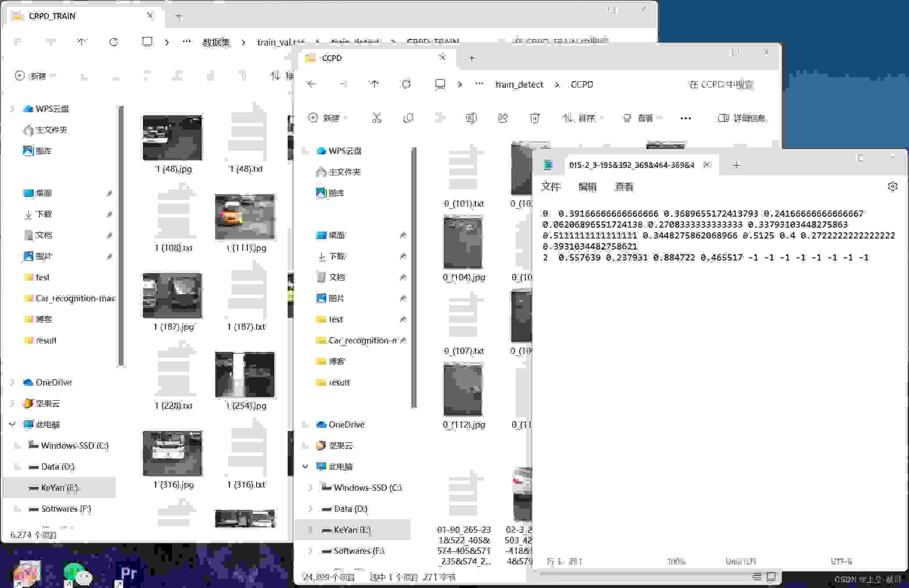Switch CCPD to details list view button

(757, 576)
